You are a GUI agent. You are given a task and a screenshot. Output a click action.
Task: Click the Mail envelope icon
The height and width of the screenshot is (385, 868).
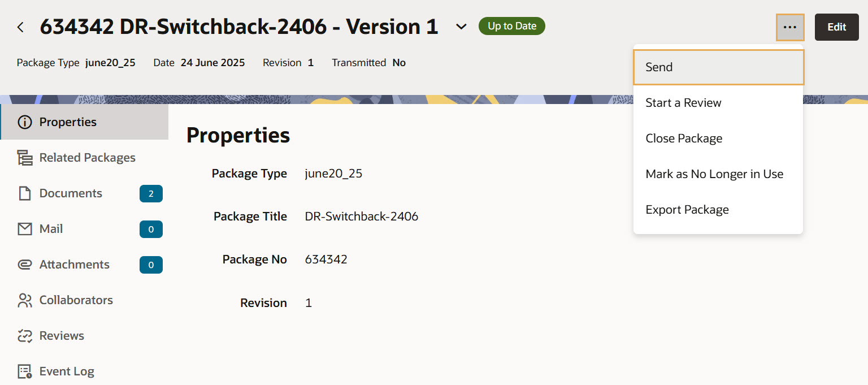(25, 229)
